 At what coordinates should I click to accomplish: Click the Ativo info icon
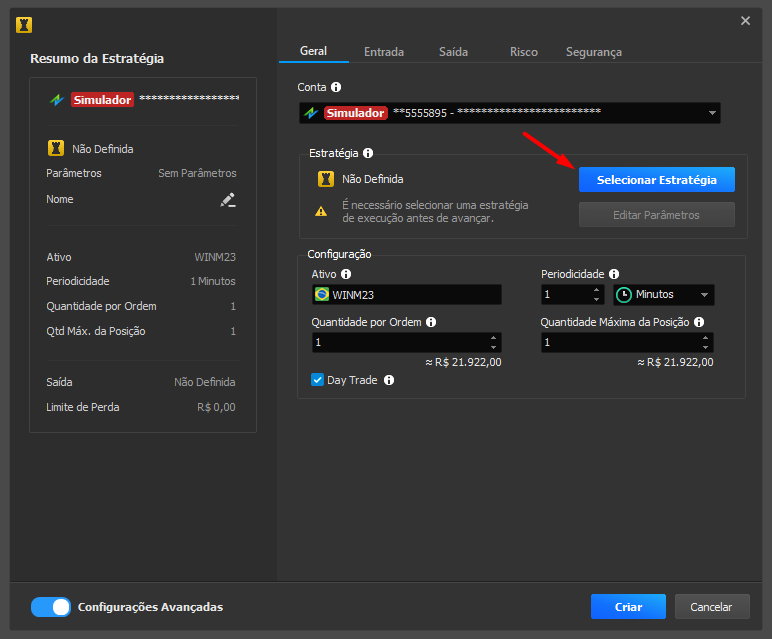click(x=346, y=274)
